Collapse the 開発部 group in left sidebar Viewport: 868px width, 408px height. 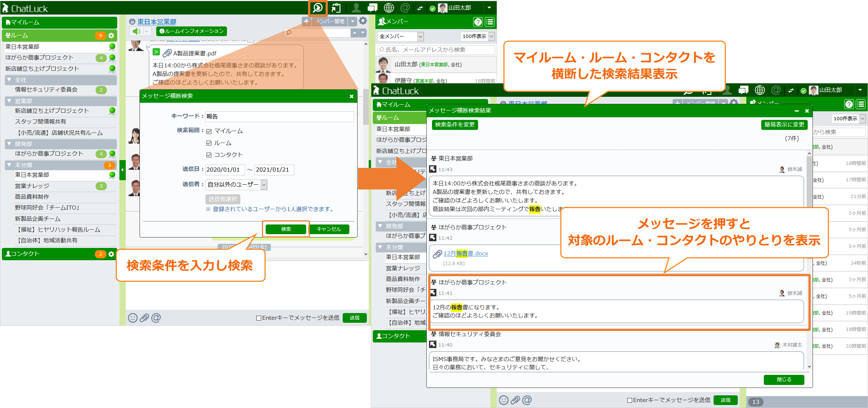(9, 143)
